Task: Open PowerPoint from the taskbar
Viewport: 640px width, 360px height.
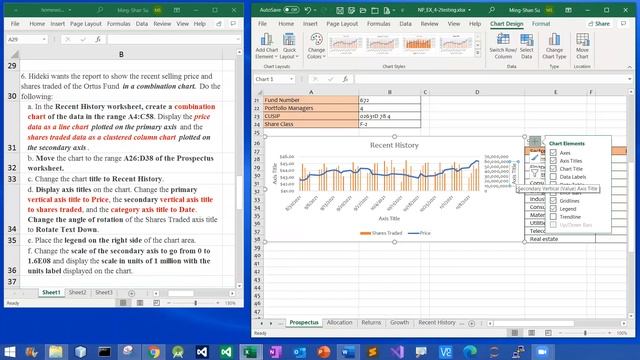Action: pyautogui.click(x=323, y=351)
